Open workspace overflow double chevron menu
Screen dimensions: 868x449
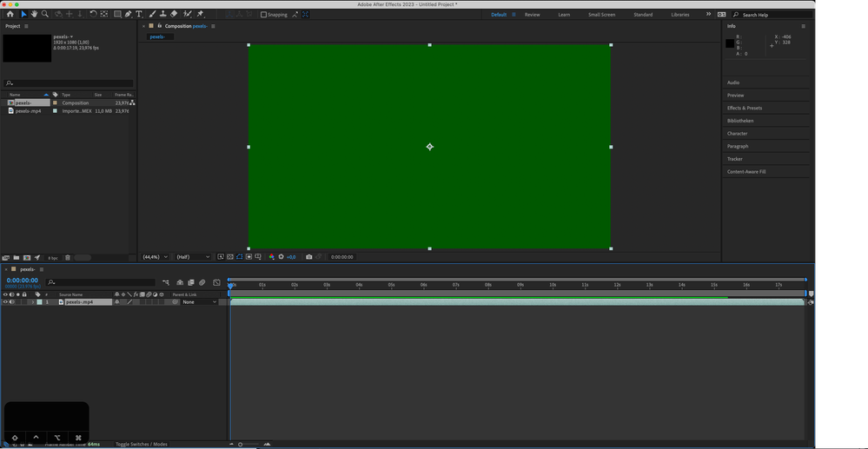tap(708, 15)
